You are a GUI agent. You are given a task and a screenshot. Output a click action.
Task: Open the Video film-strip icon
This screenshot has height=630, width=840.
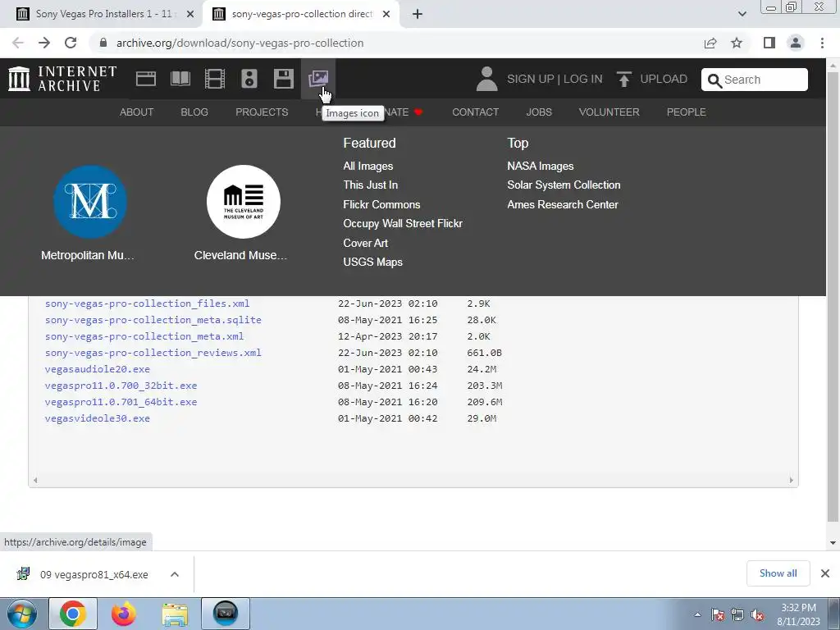coord(215,79)
